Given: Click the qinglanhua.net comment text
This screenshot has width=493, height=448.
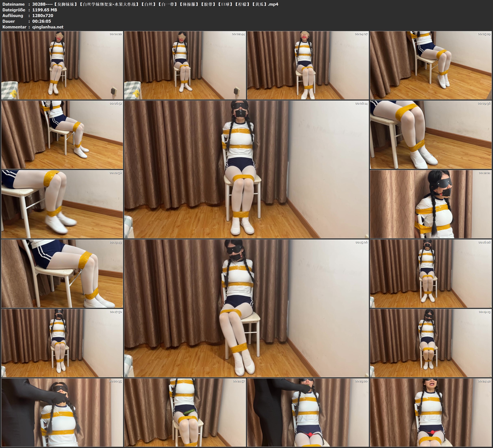Looking at the screenshot, I should [x=48, y=27].
